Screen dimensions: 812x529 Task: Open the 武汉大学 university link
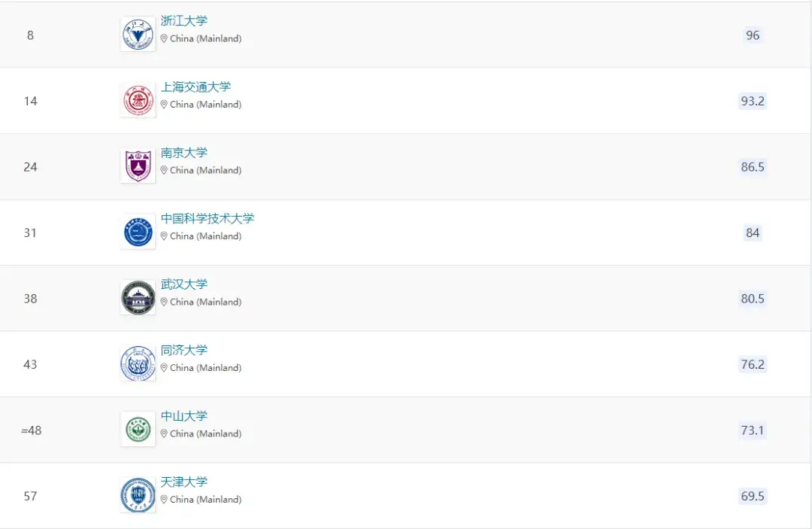pos(184,284)
